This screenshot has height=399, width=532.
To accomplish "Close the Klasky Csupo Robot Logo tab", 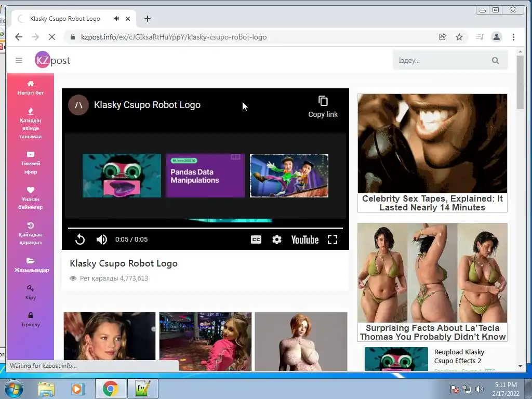I will 128,19.
